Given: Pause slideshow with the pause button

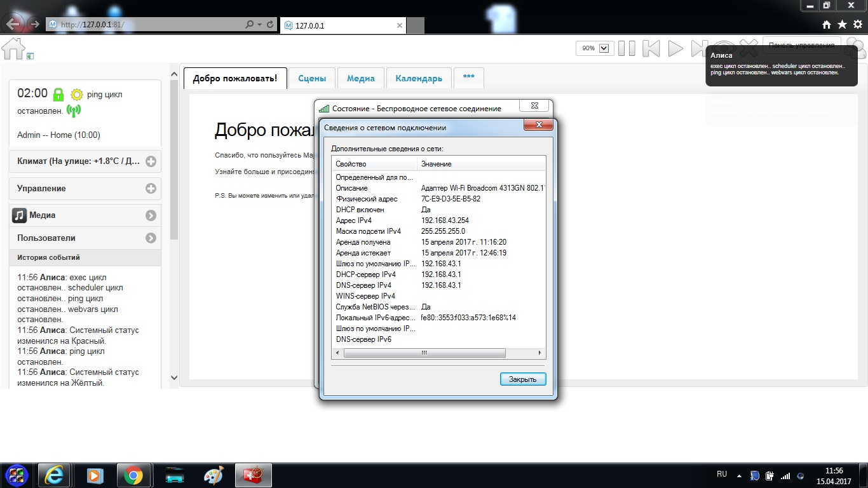Looking at the screenshot, I should click(627, 48).
